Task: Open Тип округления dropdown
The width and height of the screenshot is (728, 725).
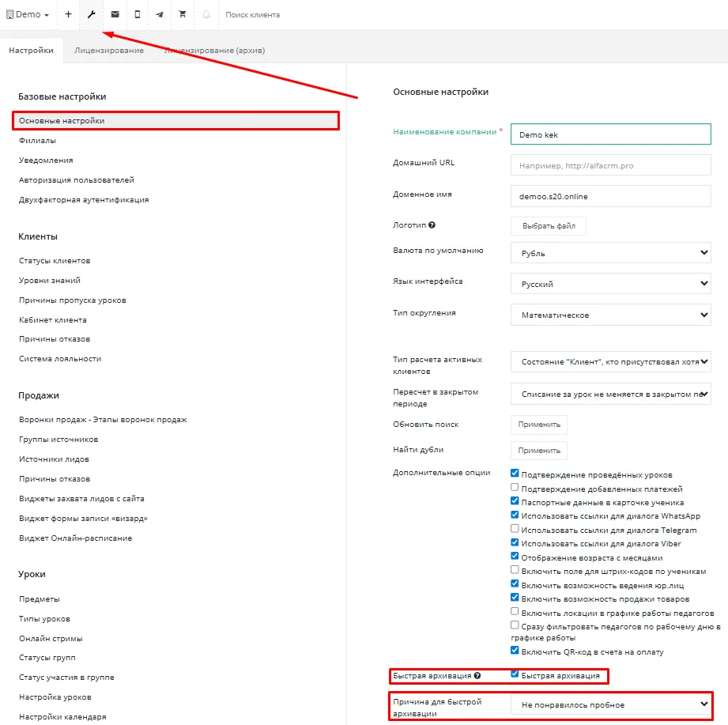Action: 610,315
